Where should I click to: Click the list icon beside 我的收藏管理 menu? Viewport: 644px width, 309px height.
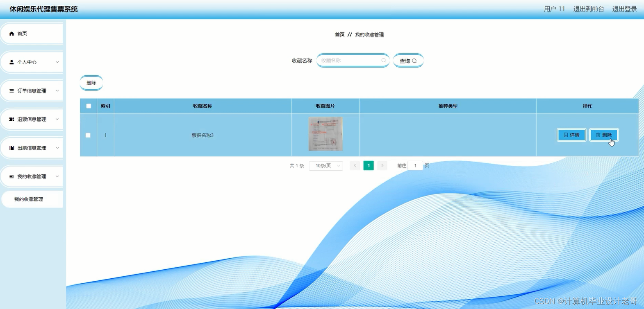(11, 177)
